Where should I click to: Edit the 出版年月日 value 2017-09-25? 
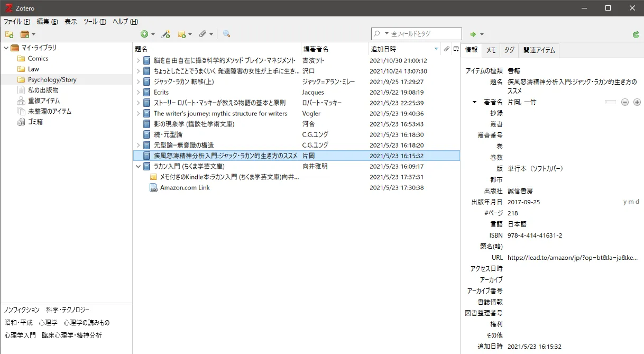pos(523,202)
